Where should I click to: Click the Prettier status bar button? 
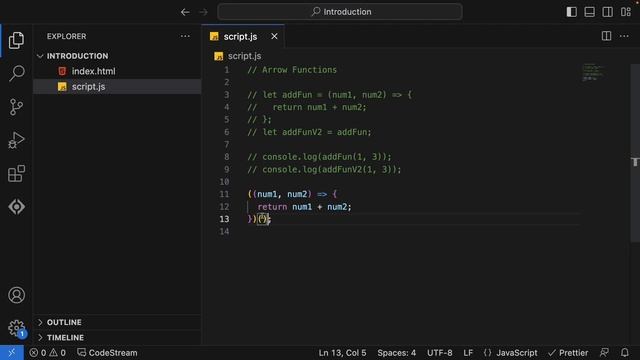[x=568, y=353]
